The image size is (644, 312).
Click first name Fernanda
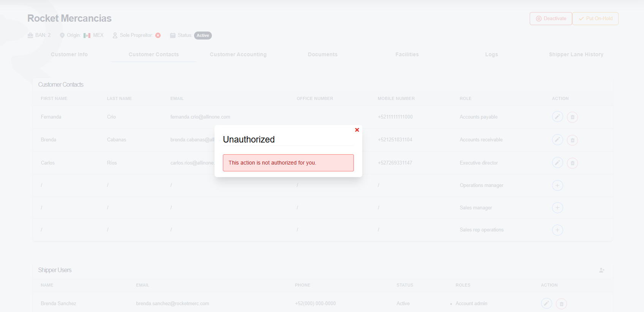(x=51, y=117)
